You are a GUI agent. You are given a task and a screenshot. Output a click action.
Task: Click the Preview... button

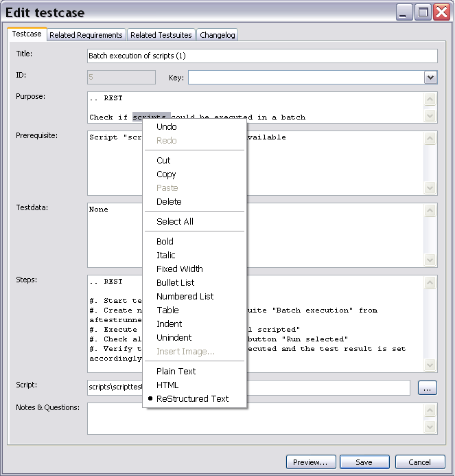[311, 462]
